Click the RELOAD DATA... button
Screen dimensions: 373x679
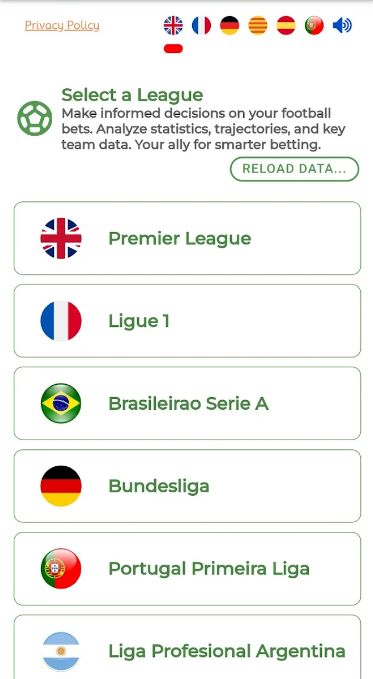pyautogui.click(x=295, y=169)
